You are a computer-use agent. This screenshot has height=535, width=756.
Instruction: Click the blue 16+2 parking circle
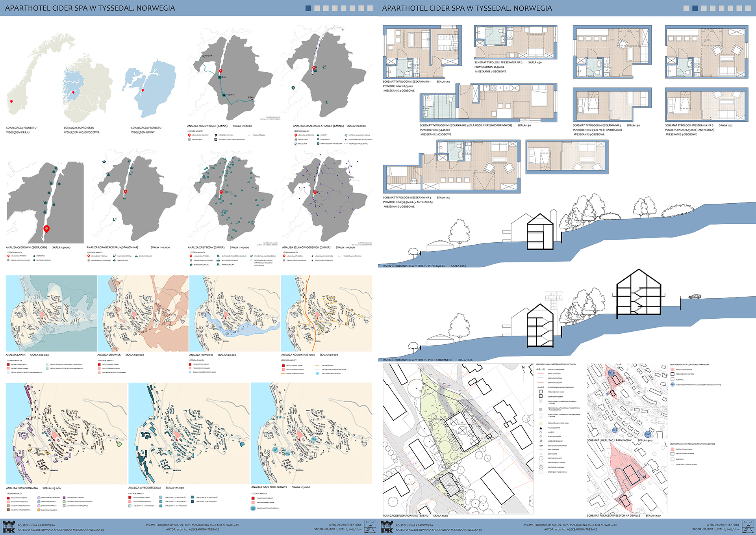648,434
